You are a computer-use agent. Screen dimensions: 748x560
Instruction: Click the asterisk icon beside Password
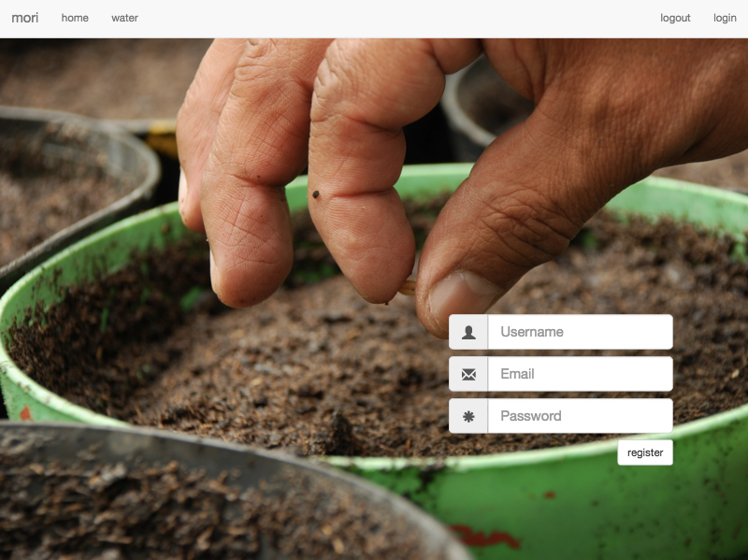(468, 416)
